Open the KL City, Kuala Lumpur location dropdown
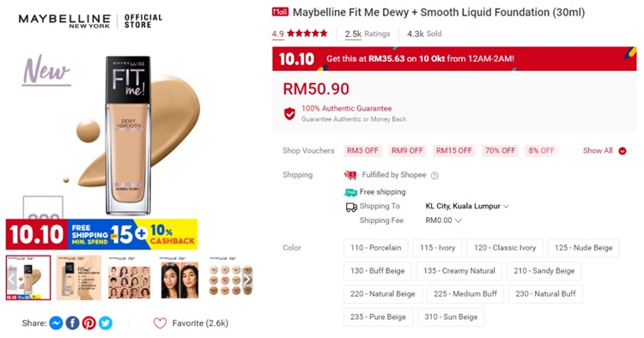Screen dimensions: 644x338 [467, 206]
